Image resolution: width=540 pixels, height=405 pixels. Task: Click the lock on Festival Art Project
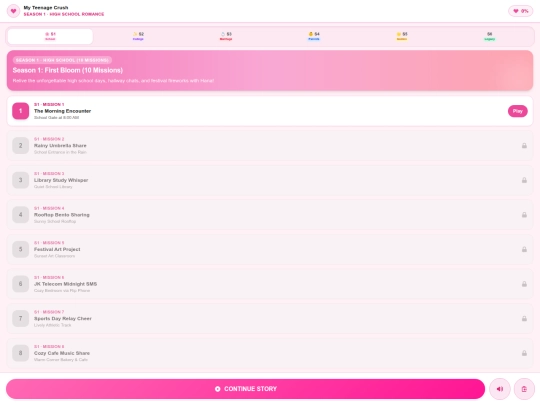point(524,249)
